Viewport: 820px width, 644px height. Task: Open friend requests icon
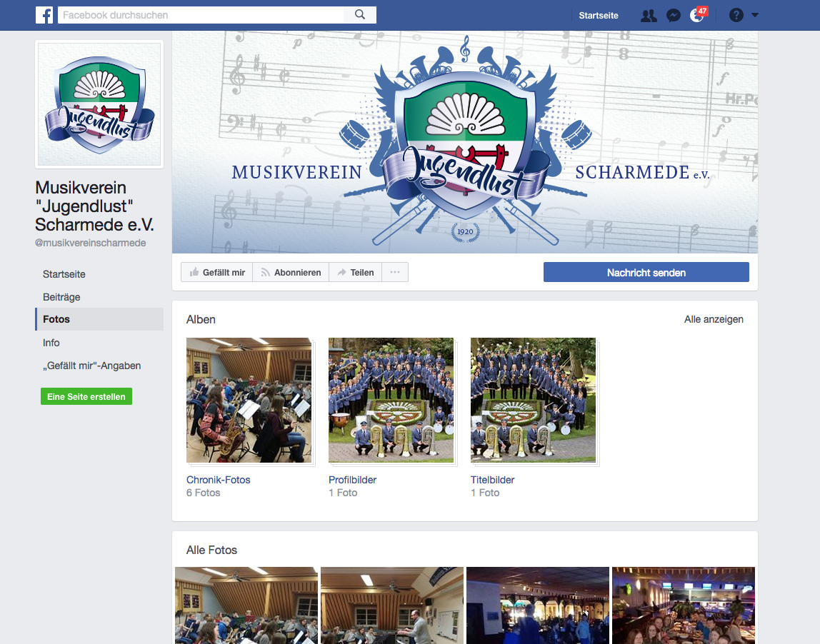649,16
